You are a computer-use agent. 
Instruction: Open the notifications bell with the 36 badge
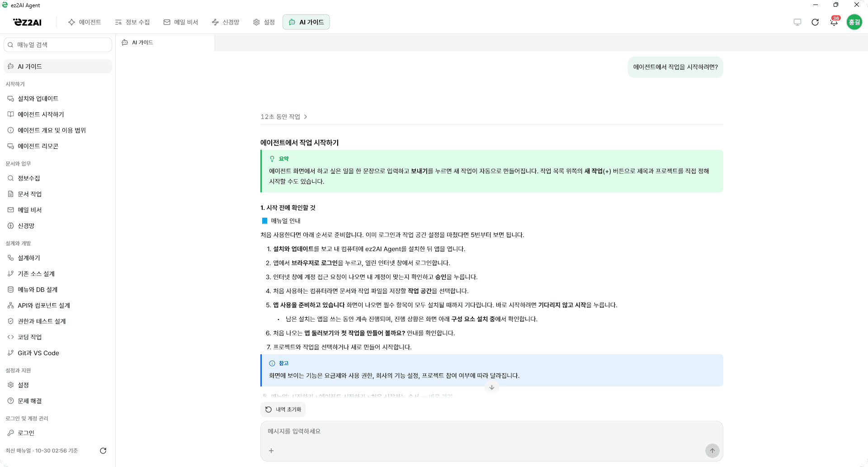pos(834,22)
